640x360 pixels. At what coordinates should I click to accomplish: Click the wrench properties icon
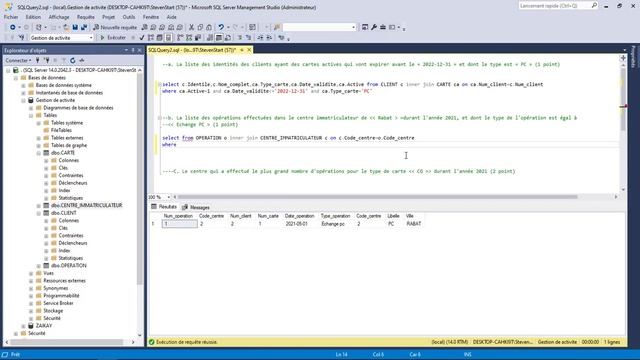(x=374, y=27)
